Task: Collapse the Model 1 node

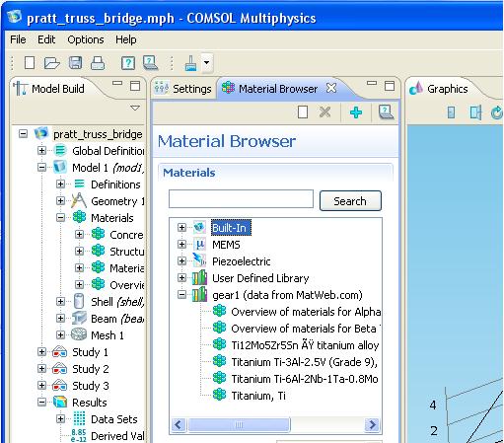Action: (41, 168)
